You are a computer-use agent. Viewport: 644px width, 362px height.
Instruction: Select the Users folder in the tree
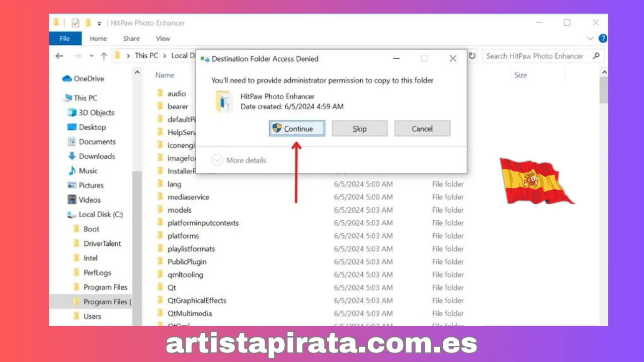87,317
